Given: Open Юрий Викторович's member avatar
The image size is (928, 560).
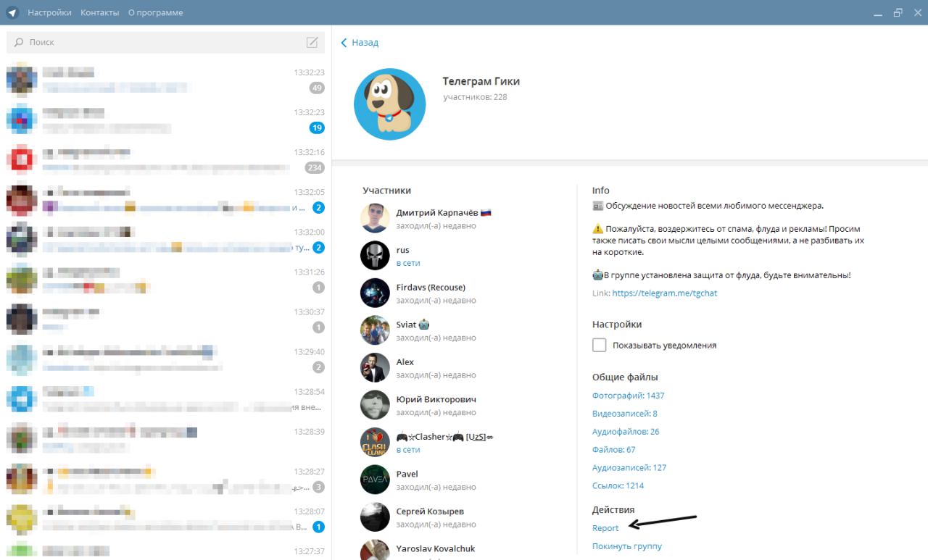Looking at the screenshot, I should coord(375,405).
